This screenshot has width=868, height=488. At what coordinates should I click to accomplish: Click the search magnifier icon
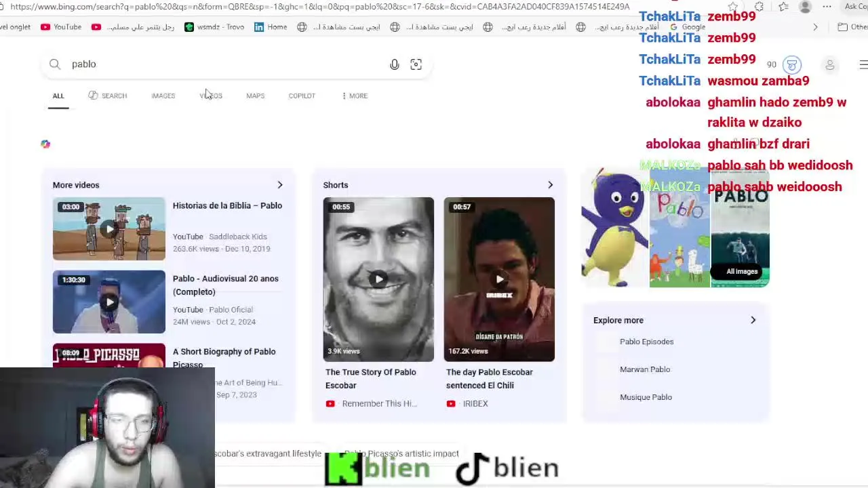pos(55,64)
